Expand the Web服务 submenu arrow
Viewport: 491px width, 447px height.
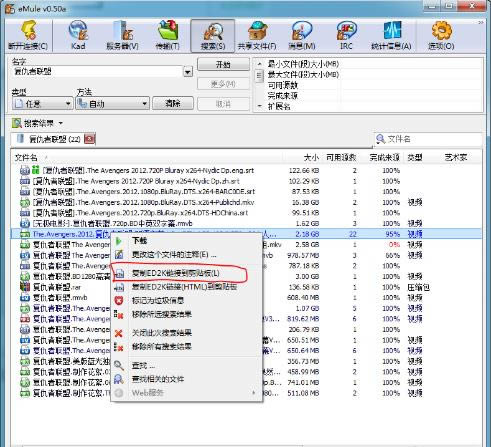click(x=254, y=393)
